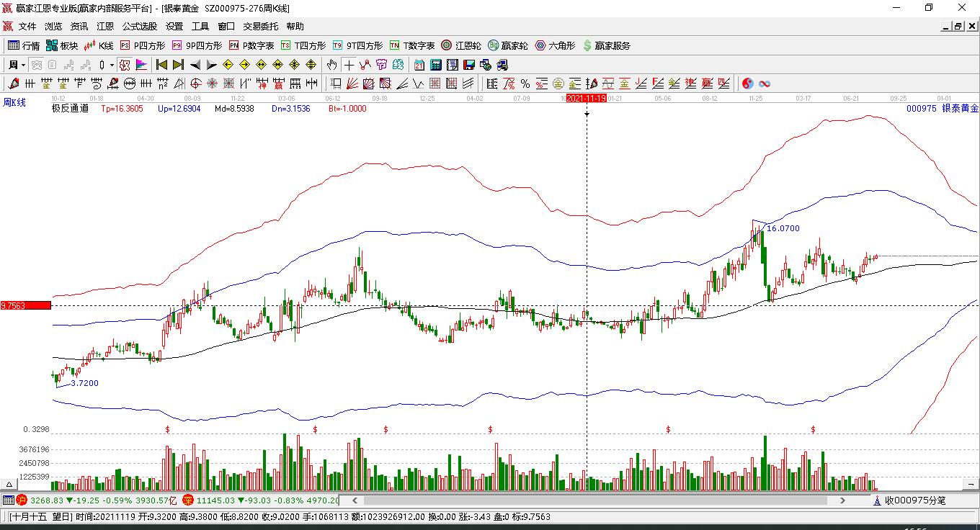Open the 行情 market quotes view
The height and width of the screenshot is (530, 980).
click(x=24, y=45)
